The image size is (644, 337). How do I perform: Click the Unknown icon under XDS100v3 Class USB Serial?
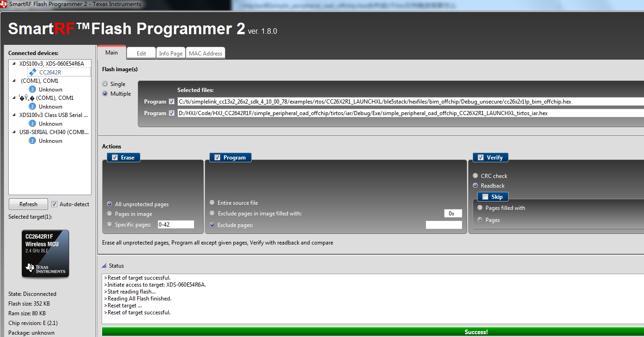point(32,123)
